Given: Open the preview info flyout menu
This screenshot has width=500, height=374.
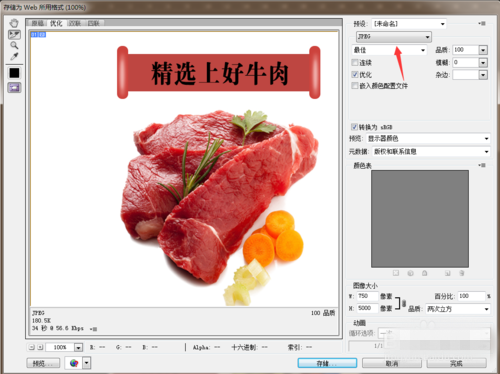Looking at the screenshot, I should pyautogui.click(x=94, y=329).
